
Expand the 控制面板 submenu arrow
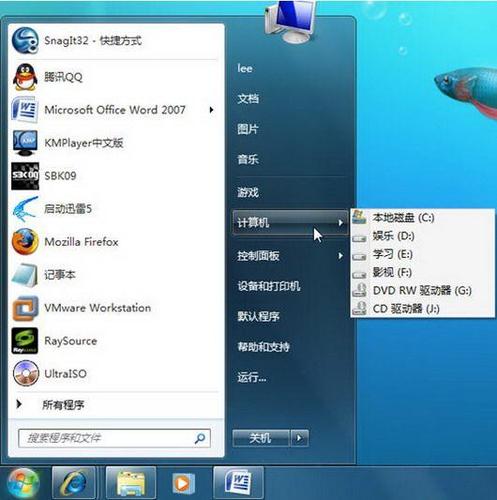(x=340, y=256)
